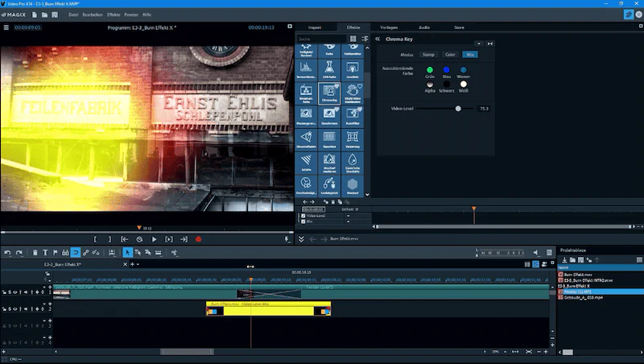Select the Standard hexagon effect tile

click(x=353, y=186)
